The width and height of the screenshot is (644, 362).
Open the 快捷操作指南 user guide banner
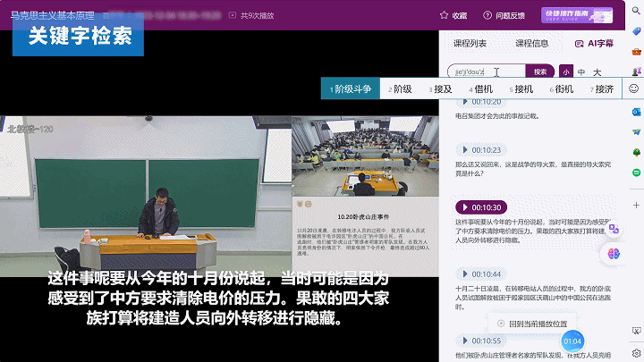tap(577, 15)
